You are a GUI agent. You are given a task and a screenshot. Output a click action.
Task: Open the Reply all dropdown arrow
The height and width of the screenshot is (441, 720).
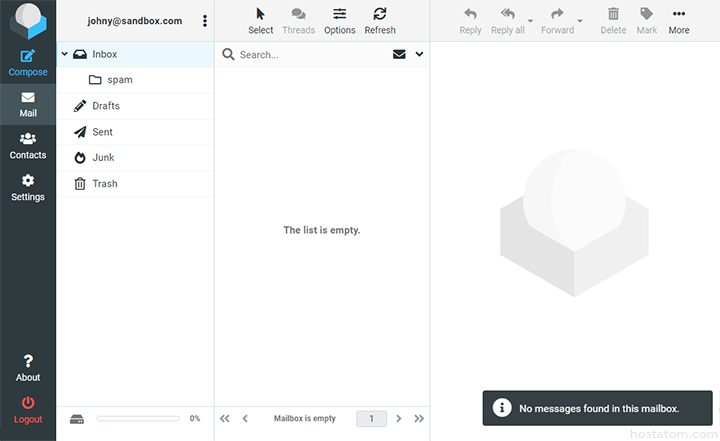click(530, 20)
